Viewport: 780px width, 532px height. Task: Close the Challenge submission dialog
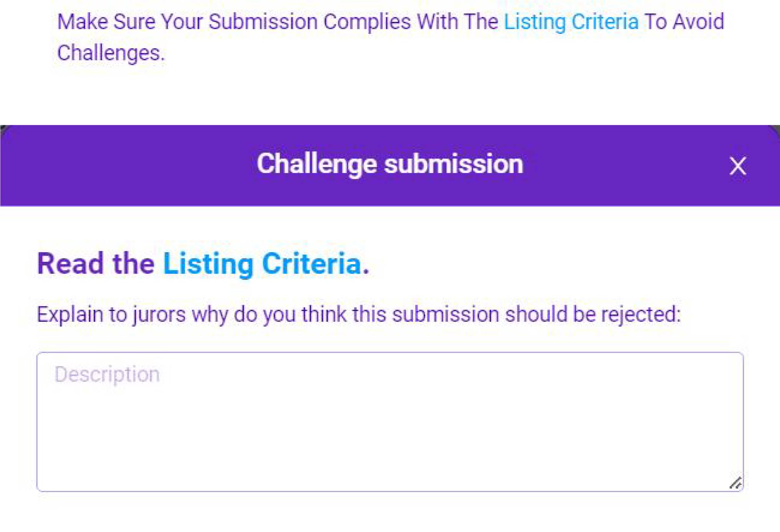[737, 166]
